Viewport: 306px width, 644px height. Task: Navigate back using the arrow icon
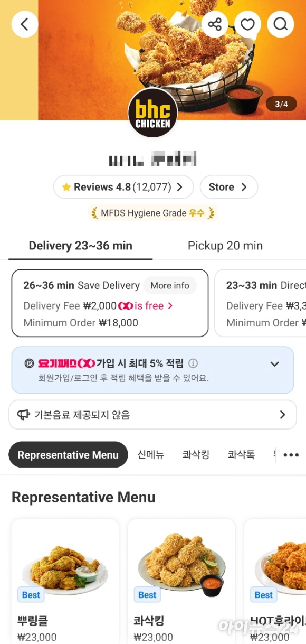click(x=24, y=24)
